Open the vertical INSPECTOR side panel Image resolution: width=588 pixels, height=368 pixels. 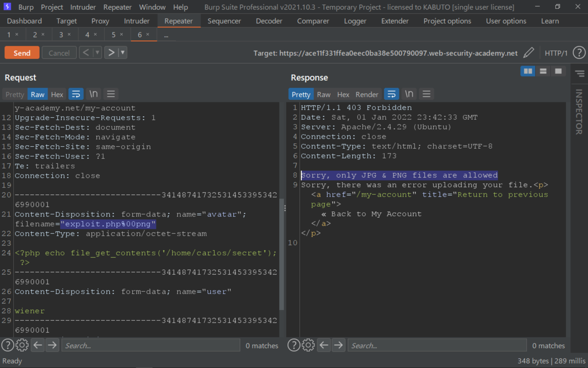(579, 112)
